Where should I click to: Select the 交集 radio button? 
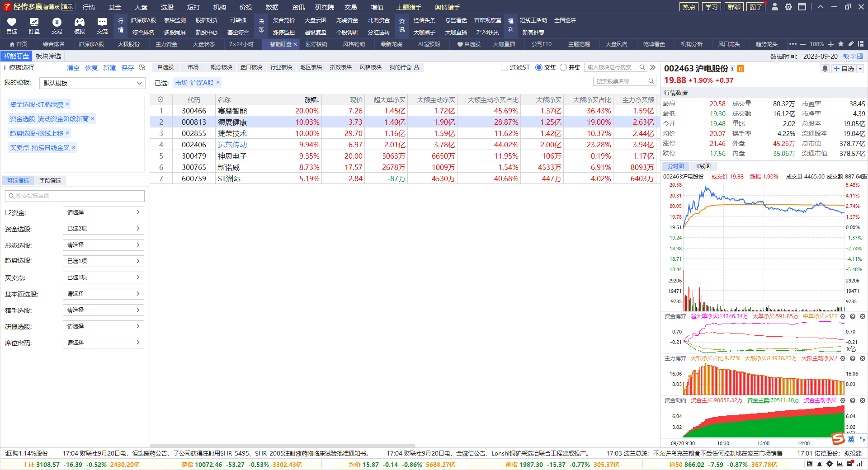pos(539,67)
